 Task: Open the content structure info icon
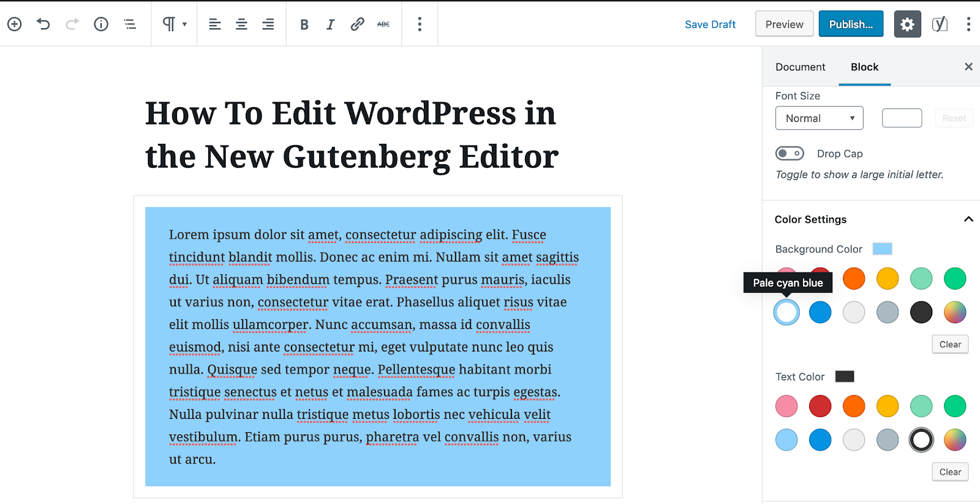coord(101,24)
